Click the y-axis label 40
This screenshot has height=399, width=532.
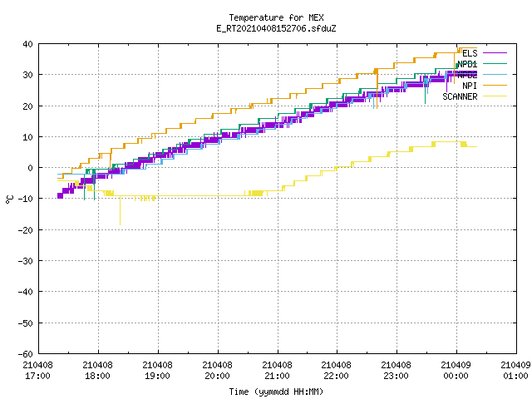tap(27, 44)
